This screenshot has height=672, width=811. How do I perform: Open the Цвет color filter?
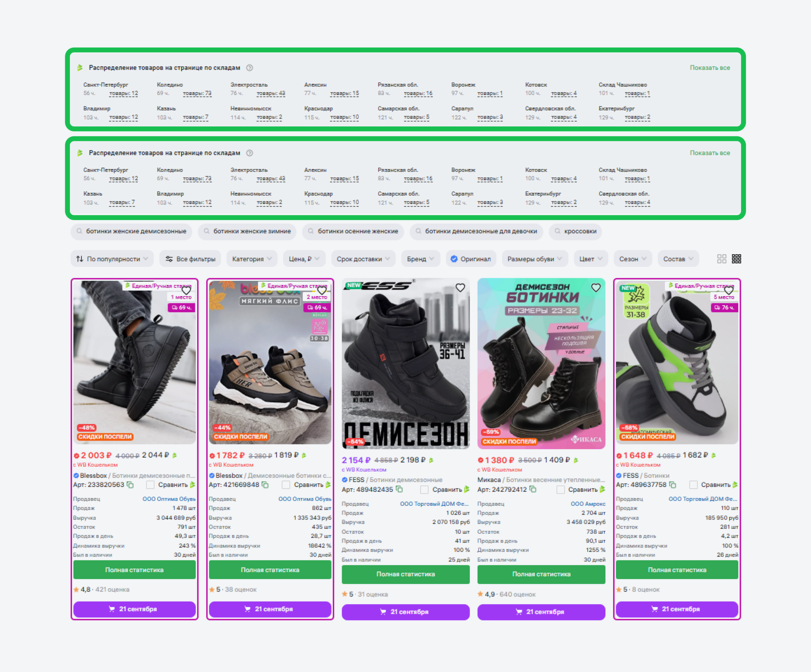click(591, 259)
